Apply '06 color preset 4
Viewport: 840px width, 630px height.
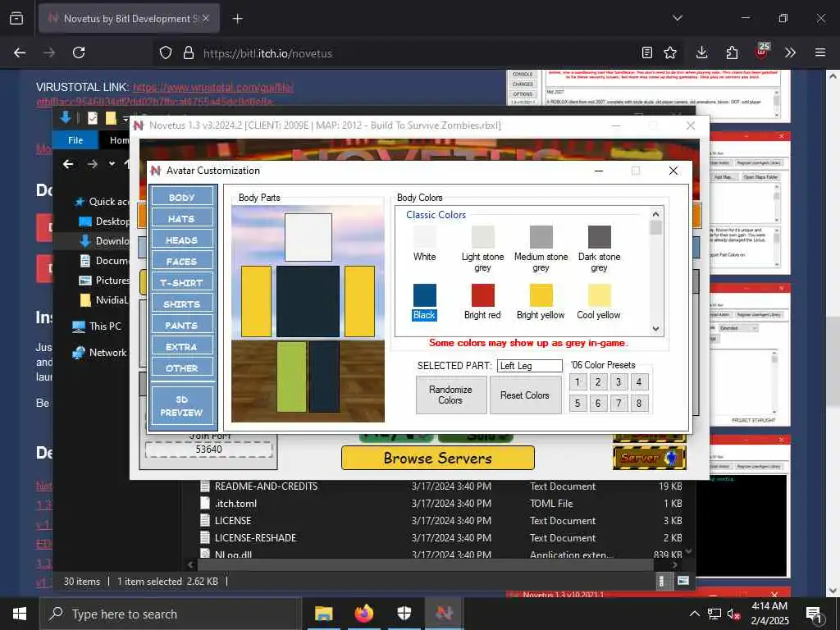638,382
